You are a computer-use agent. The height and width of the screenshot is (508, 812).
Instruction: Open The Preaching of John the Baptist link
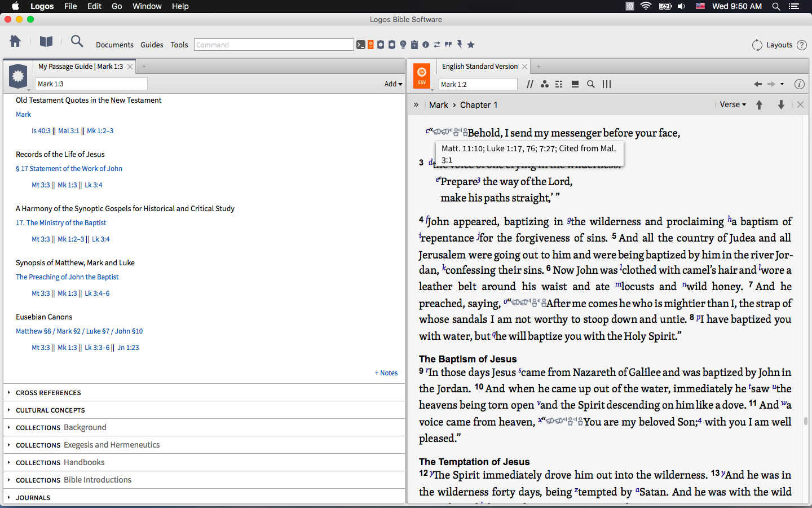point(67,277)
